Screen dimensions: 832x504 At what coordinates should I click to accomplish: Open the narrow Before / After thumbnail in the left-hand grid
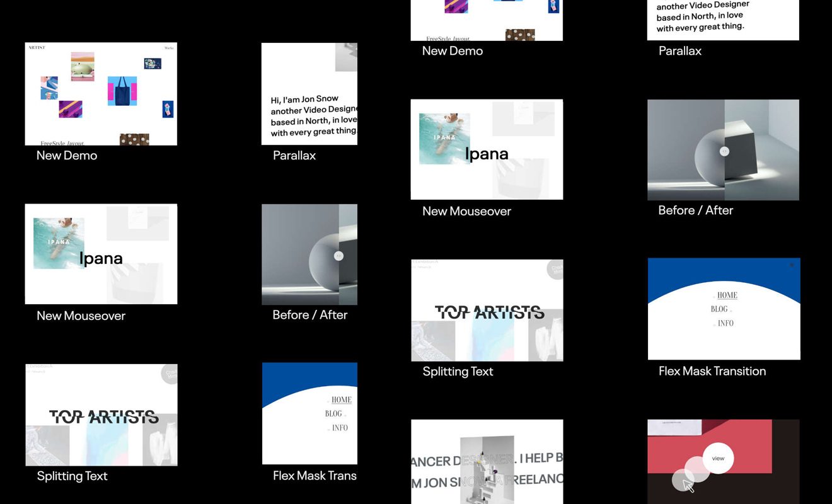(x=309, y=255)
